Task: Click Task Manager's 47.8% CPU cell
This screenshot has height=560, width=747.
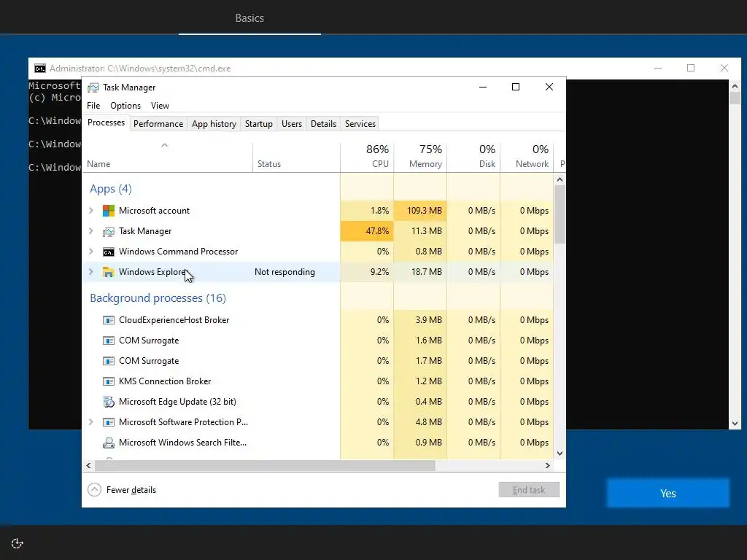Action: pos(367,231)
